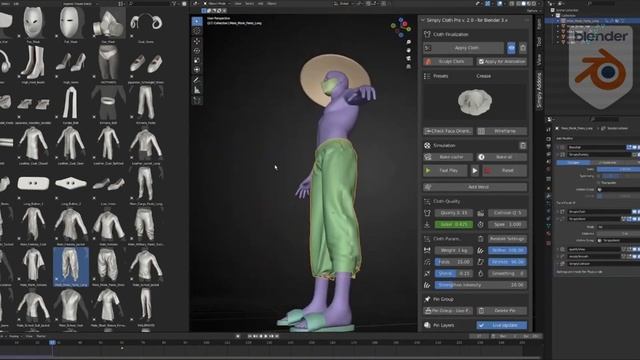Click the Weight 1 kg field
Image resolution: width=640 pixels, height=360 pixels.
[x=453, y=250]
